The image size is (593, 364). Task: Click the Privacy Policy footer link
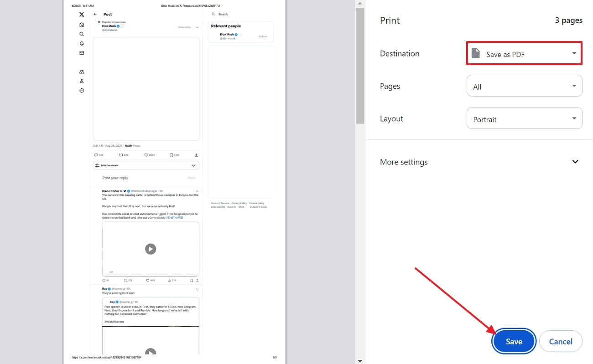(239, 203)
